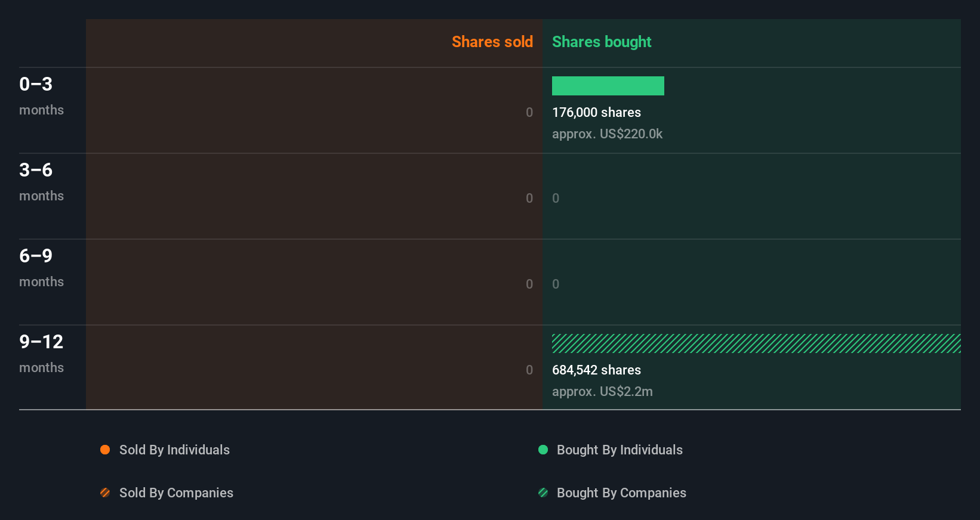980x520 pixels.
Task: Click the orange Sold By Individuals dot
Action: [105, 450]
